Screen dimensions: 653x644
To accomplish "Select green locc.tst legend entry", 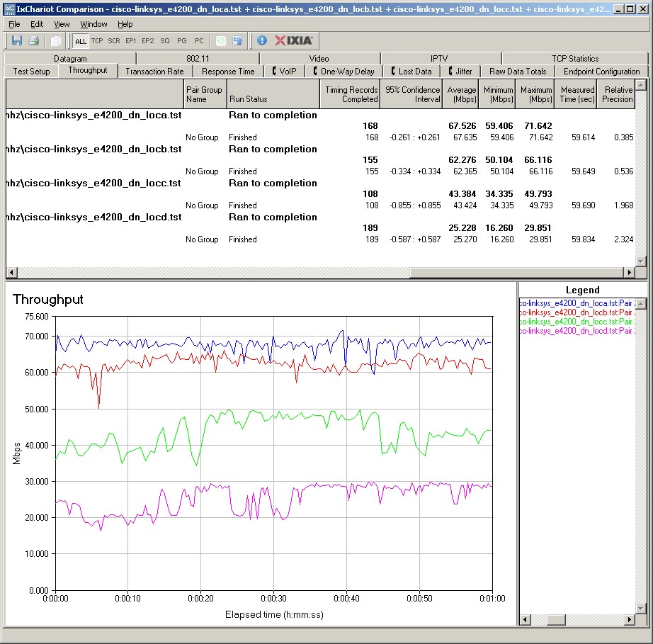I will (577, 322).
